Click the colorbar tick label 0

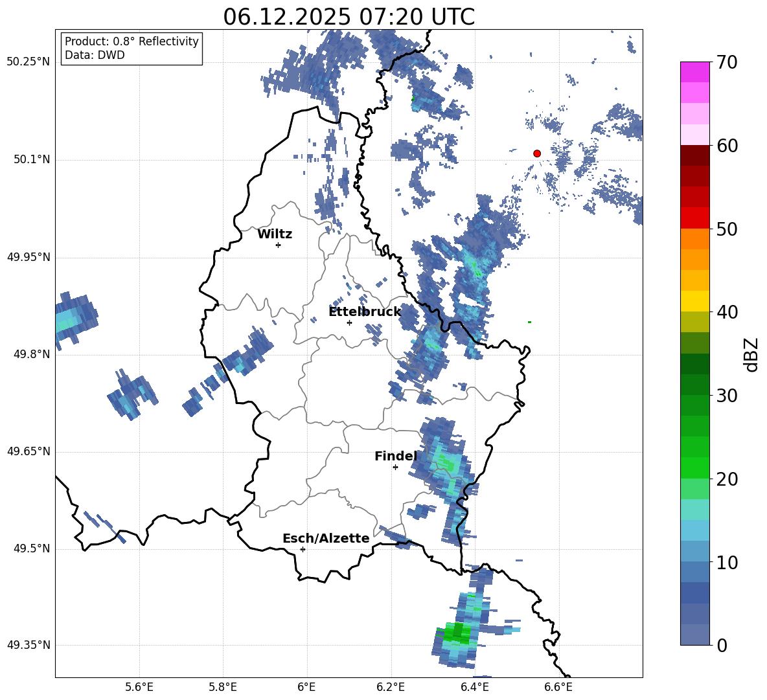tap(722, 646)
